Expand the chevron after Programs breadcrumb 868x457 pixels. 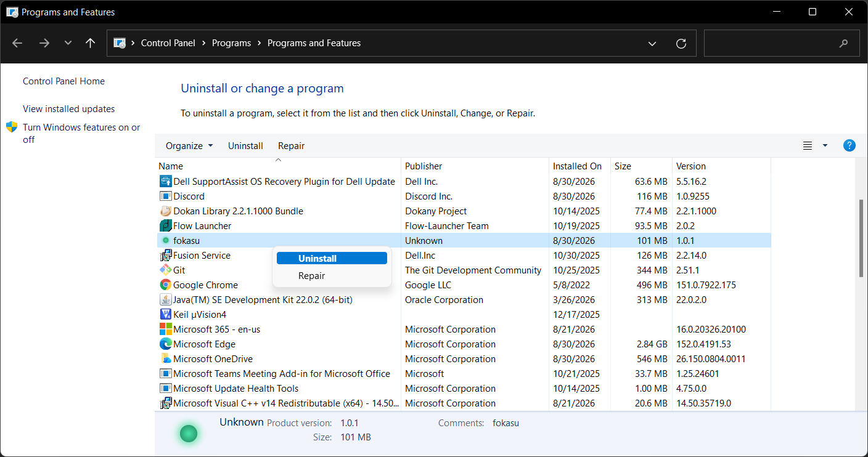point(259,43)
